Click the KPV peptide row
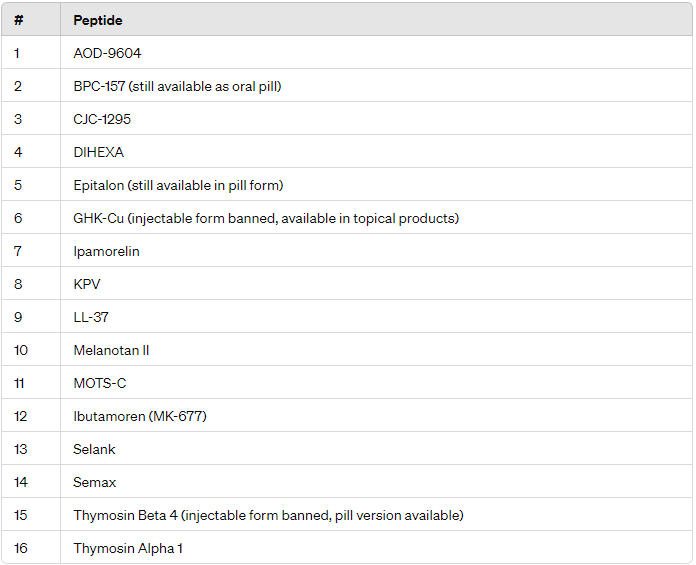This screenshot has height=565, width=696. point(87,284)
